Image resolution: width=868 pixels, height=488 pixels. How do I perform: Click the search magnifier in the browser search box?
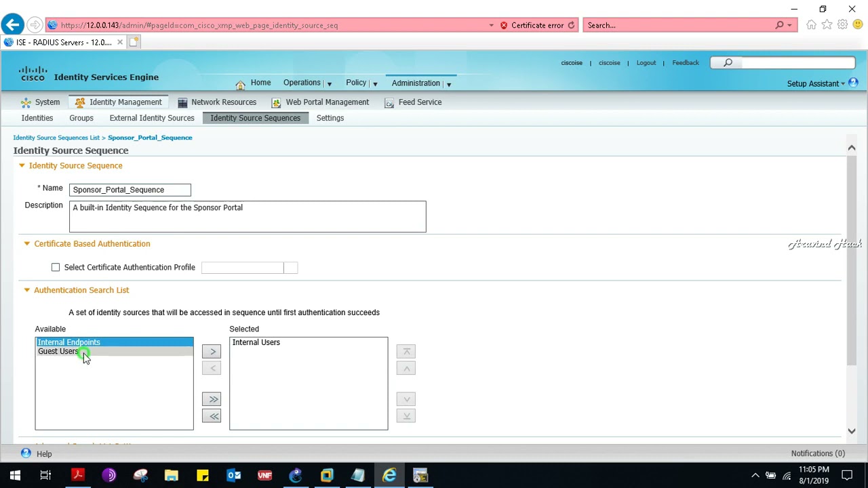pos(779,25)
